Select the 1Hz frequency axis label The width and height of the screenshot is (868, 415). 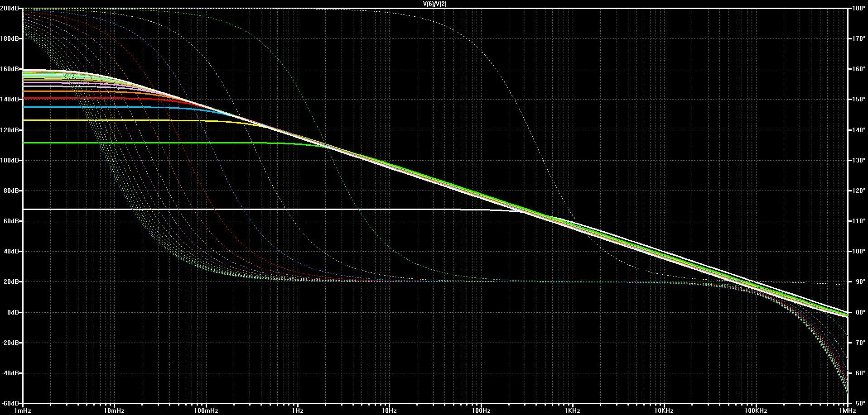tap(298, 410)
